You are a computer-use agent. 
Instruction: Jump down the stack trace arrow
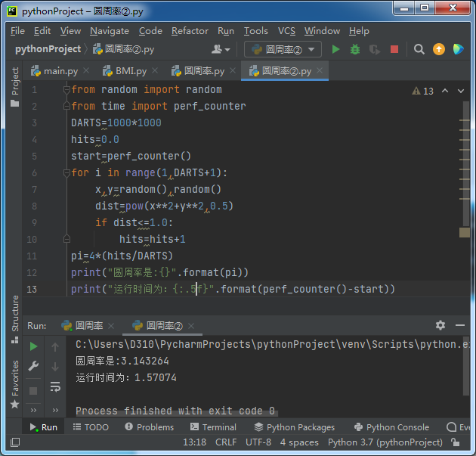(x=55, y=367)
